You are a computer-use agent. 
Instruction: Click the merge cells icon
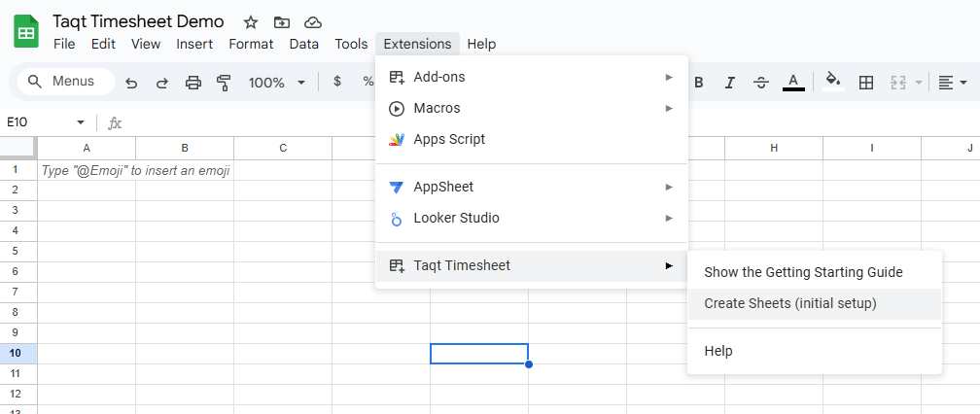click(x=897, y=83)
